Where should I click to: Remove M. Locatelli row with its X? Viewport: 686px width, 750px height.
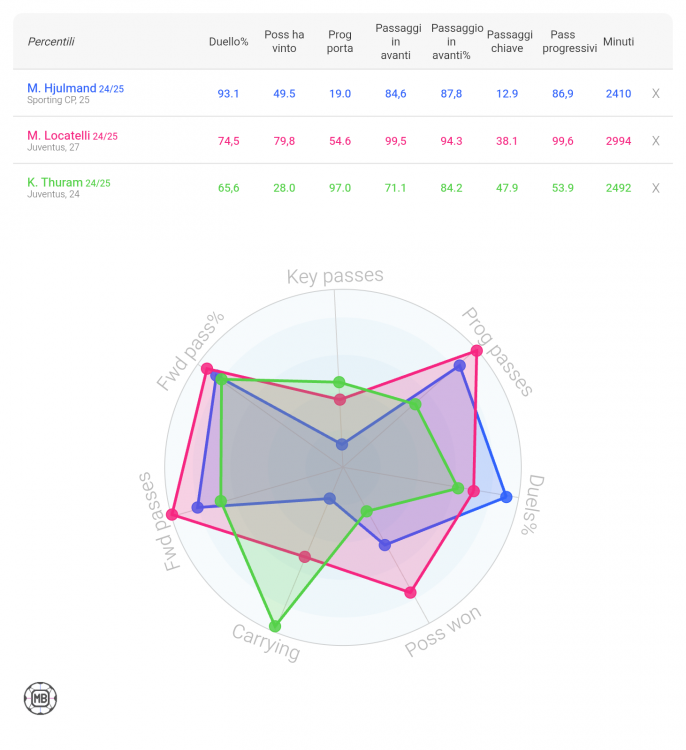point(655,141)
